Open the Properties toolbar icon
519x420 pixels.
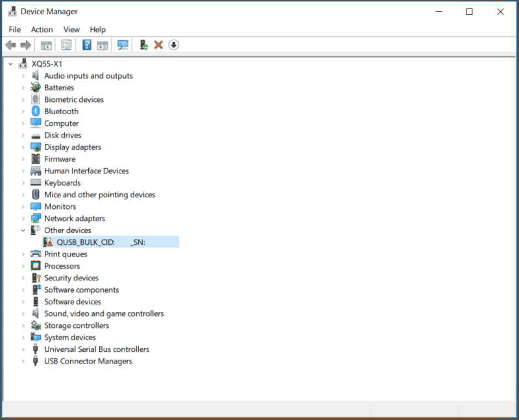click(x=66, y=45)
